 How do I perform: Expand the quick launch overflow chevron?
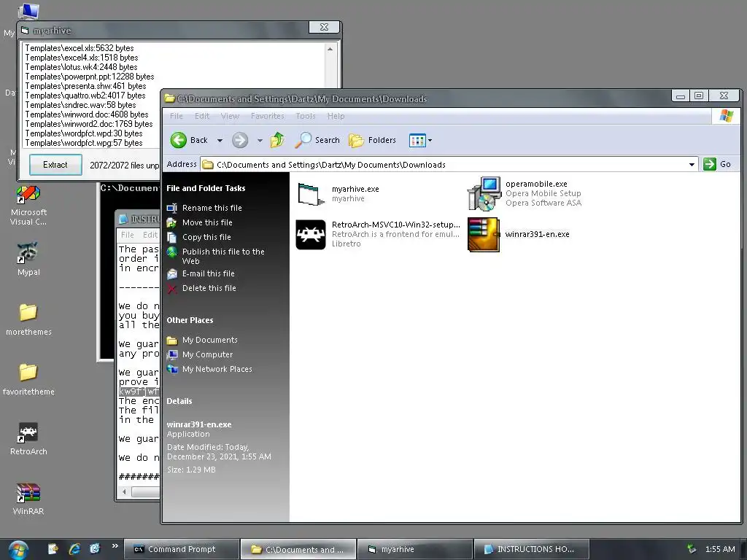pyautogui.click(x=115, y=545)
